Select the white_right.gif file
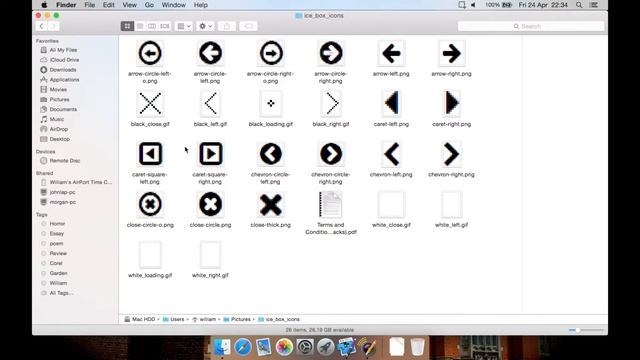The width and height of the screenshot is (640, 360). (210, 255)
